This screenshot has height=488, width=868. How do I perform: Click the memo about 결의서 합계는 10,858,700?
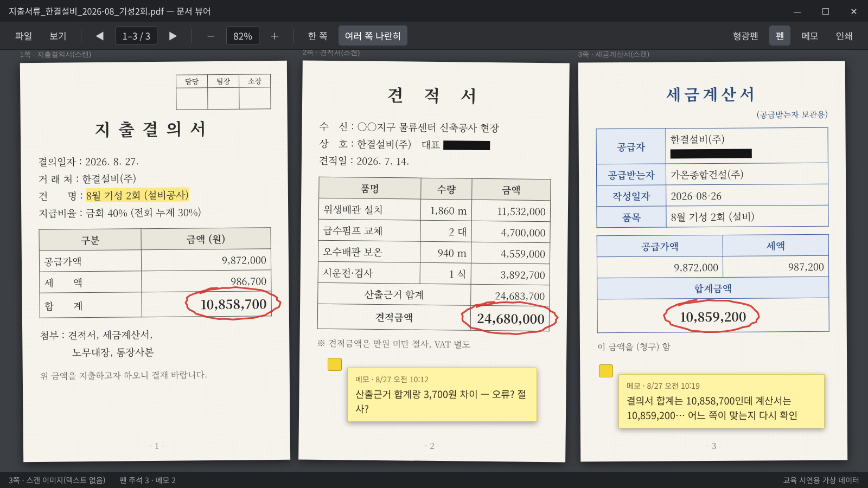pos(721,401)
